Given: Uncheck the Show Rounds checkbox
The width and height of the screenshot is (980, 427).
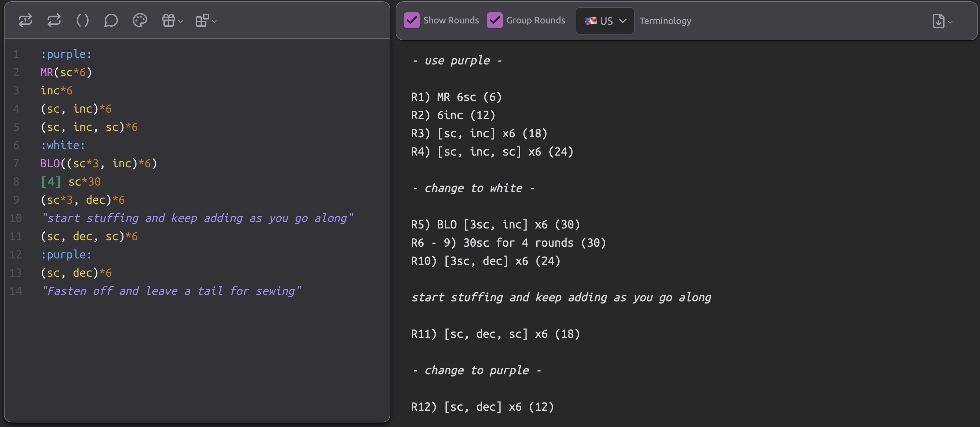Looking at the screenshot, I should 412,20.
